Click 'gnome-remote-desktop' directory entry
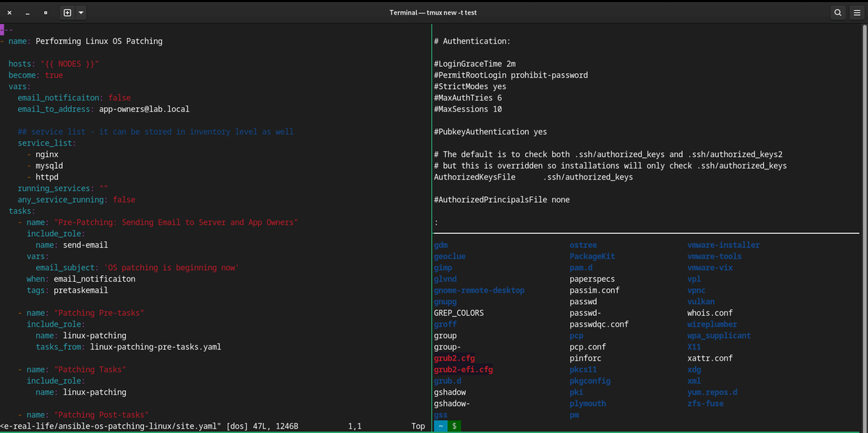Viewport: 868px width, 433px height. coord(479,290)
